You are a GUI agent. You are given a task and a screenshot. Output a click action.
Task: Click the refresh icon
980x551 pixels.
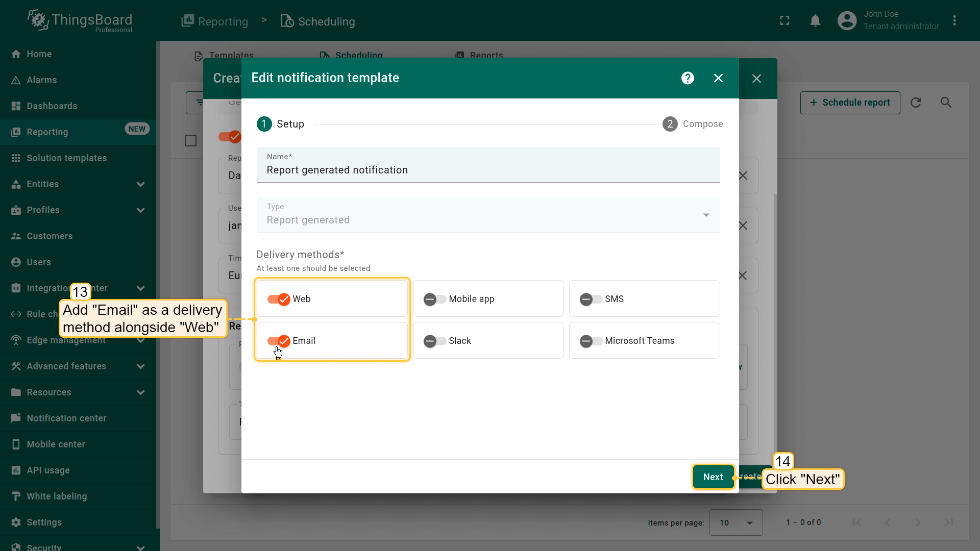point(916,103)
